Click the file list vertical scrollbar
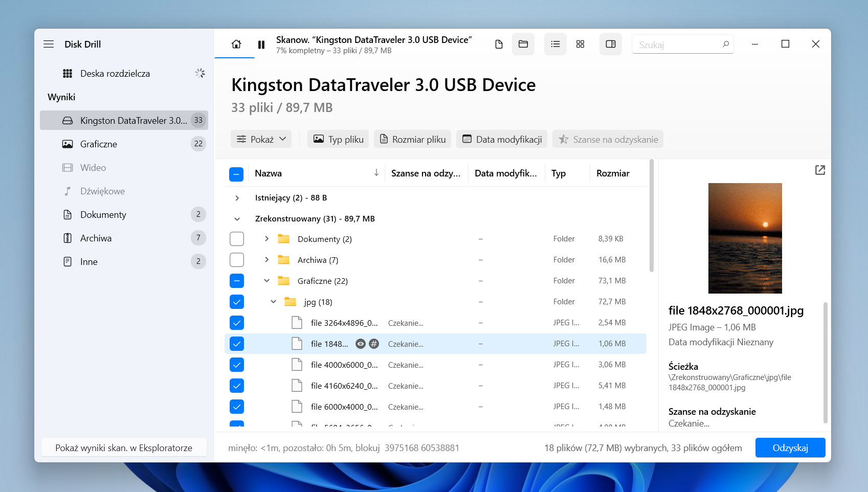 [651, 216]
